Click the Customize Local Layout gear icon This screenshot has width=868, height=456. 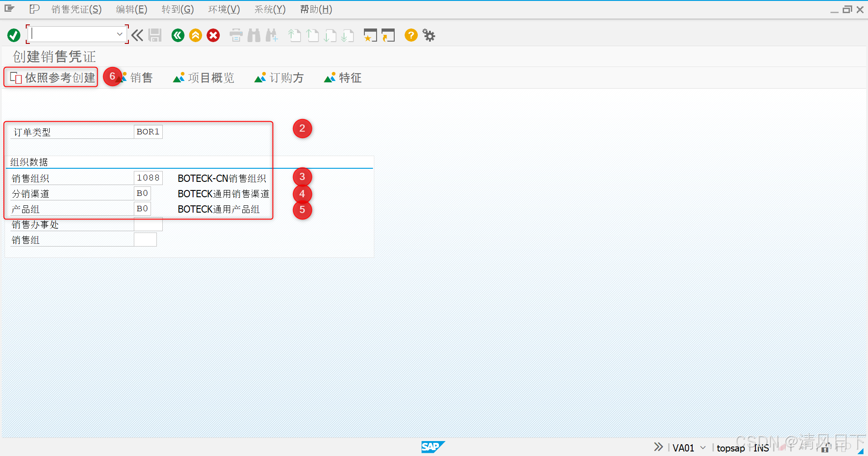[x=429, y=35]
